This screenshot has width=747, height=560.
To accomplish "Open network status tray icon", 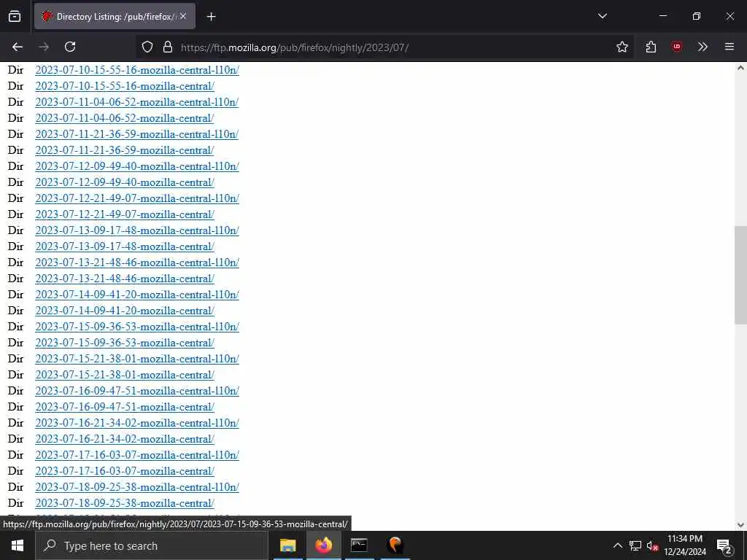I will (635, 545).
